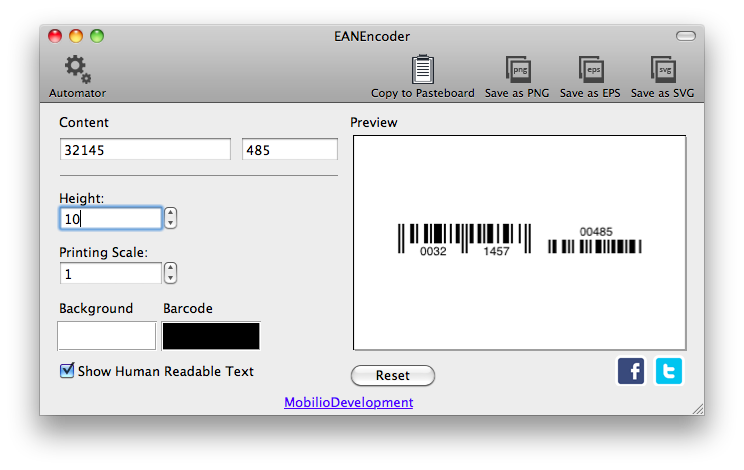Click the Save as PNG icon
Image resolution: width=744 pixels, height=470 pixels.
coord(518,69)
